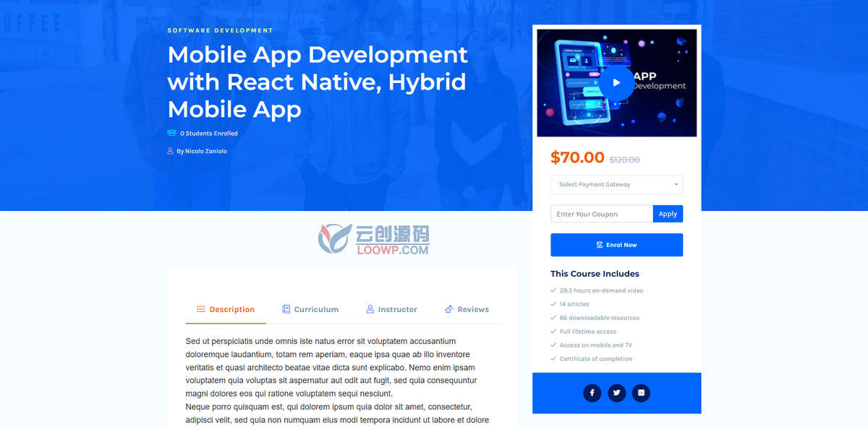Click "28.5 hours on-demand video" item
This screenshot has width=868, height=427.
pyautogui.click(x=602, y=290)
